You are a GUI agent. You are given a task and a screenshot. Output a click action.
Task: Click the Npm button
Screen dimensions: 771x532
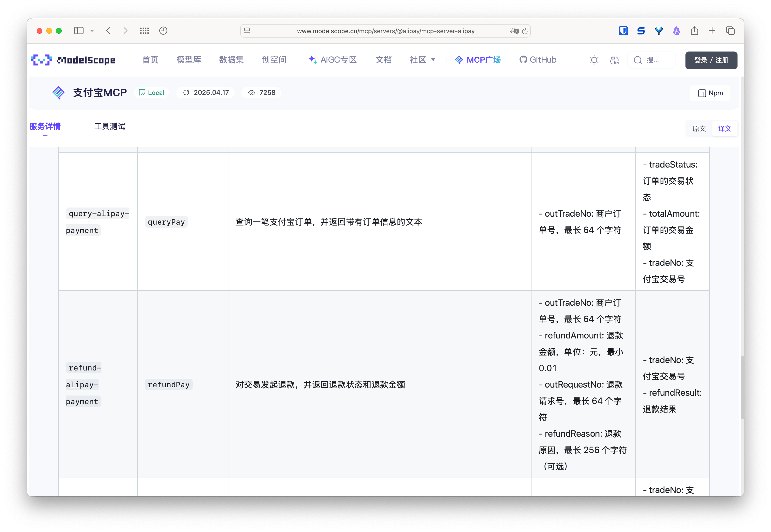click(710, 93)
